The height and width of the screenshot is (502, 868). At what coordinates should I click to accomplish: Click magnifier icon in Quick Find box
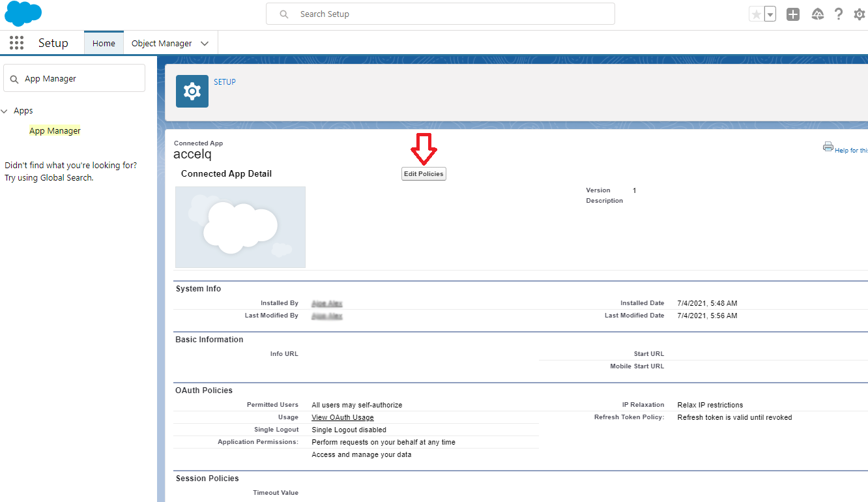coord(14,79)
